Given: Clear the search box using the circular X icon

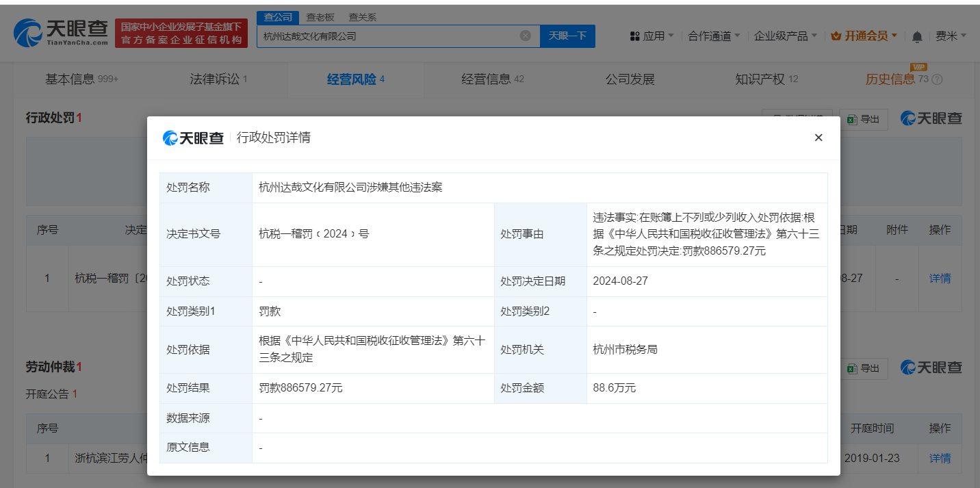Looking at the screenshot, I should coord(525,36).
